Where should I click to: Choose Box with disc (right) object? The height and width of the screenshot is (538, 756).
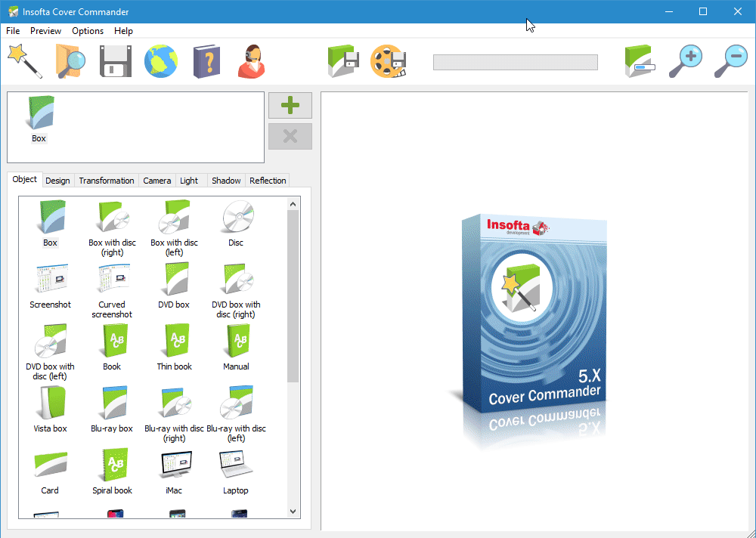(112, 228)
